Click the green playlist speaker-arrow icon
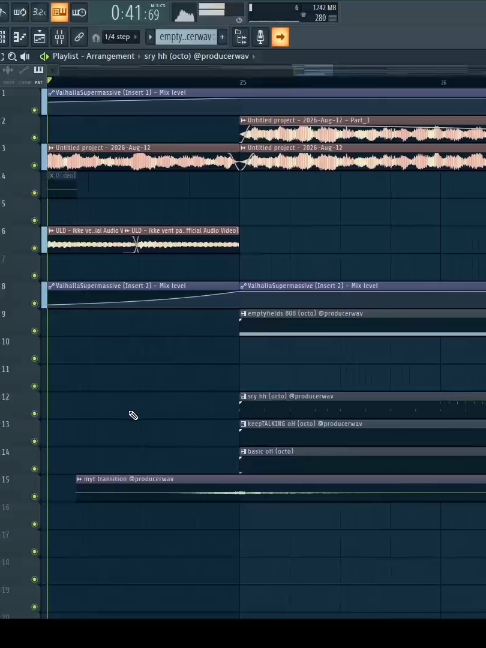Viewport: 486px width, 648px height. click(44, 57)
